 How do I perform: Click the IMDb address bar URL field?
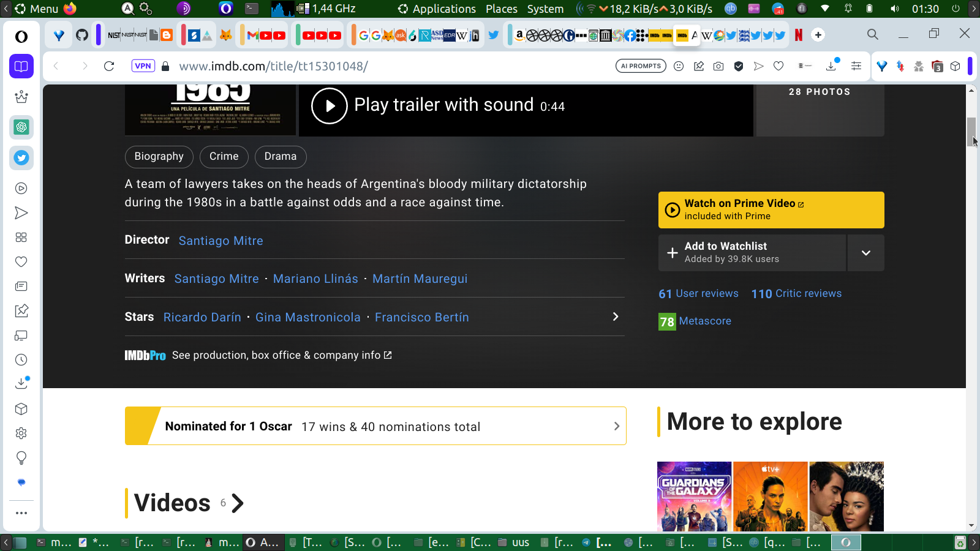click(392, 66)
